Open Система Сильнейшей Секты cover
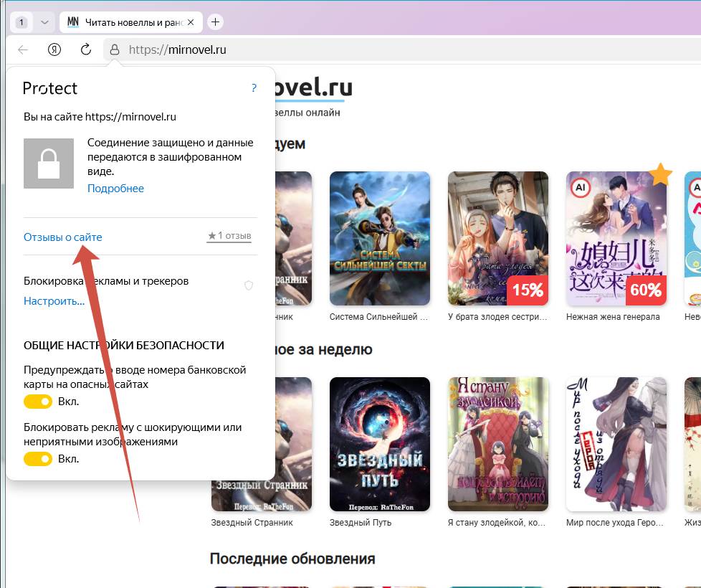Viewport: 701px width, 588px height. point(380,238)
